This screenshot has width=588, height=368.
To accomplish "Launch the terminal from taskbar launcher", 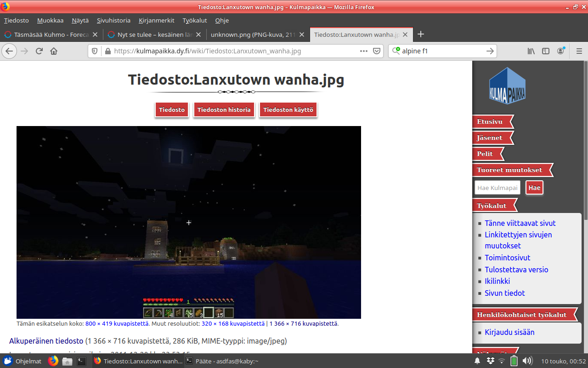I will 81,361.
